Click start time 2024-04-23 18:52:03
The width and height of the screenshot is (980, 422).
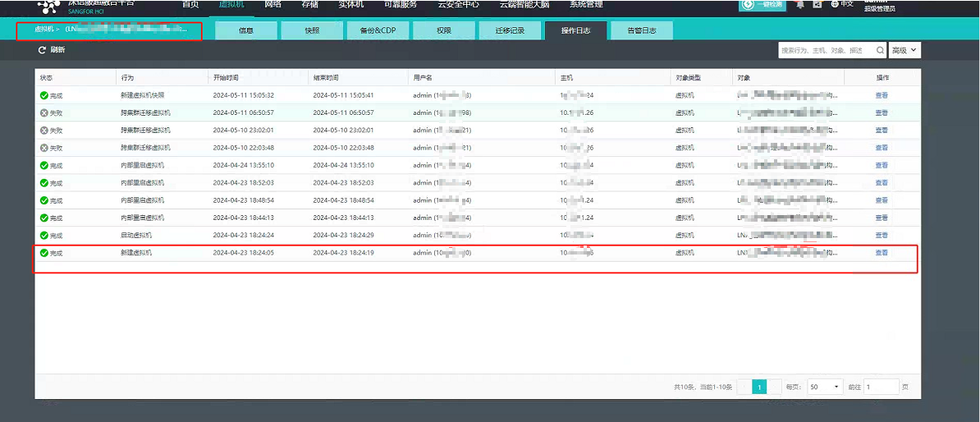(244, 183)
